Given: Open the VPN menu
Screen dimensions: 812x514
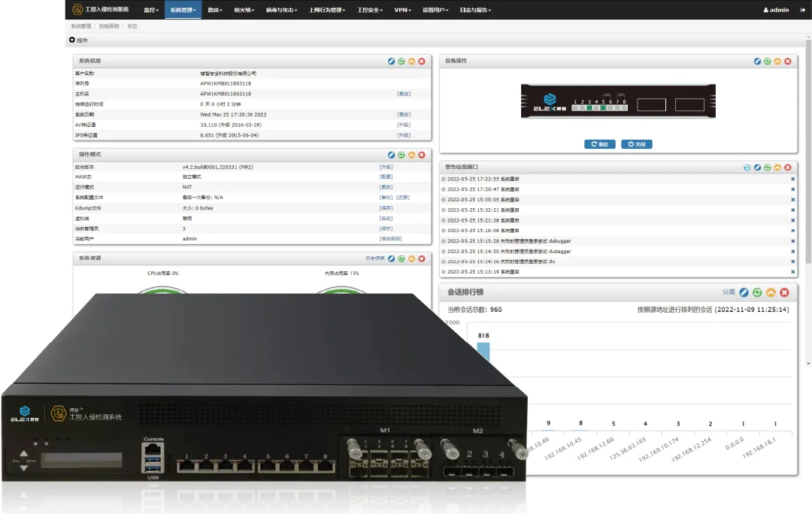Looking at the screenshot, I should [403, 10].
